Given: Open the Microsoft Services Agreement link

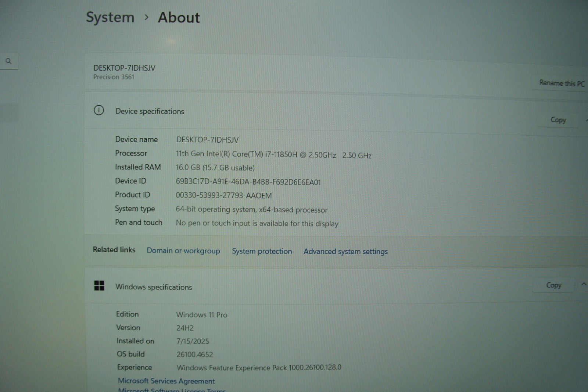Looking at the screenshot, I should click(166, 381).
